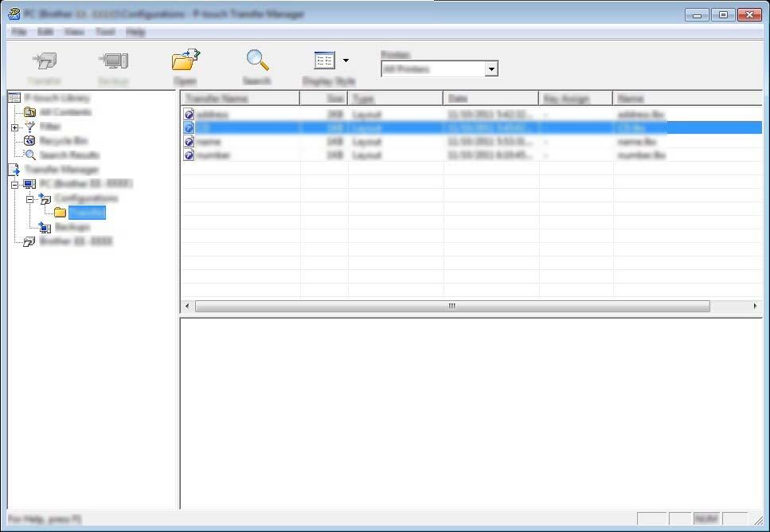The image size is (770, 532).
Task: Click the name layout file icon
Action: 189,142
